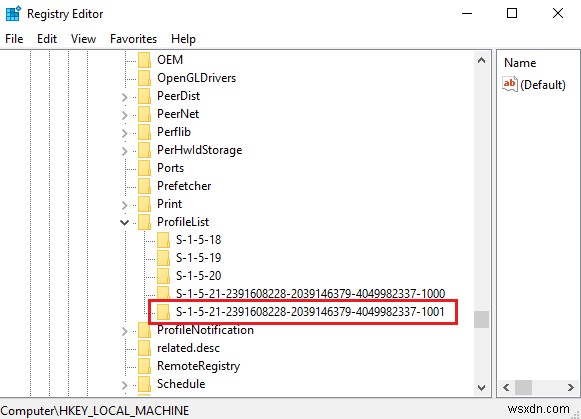The image size is (581, 419).
Task: Select the Prefetcher key label
Action: (184, 186)
